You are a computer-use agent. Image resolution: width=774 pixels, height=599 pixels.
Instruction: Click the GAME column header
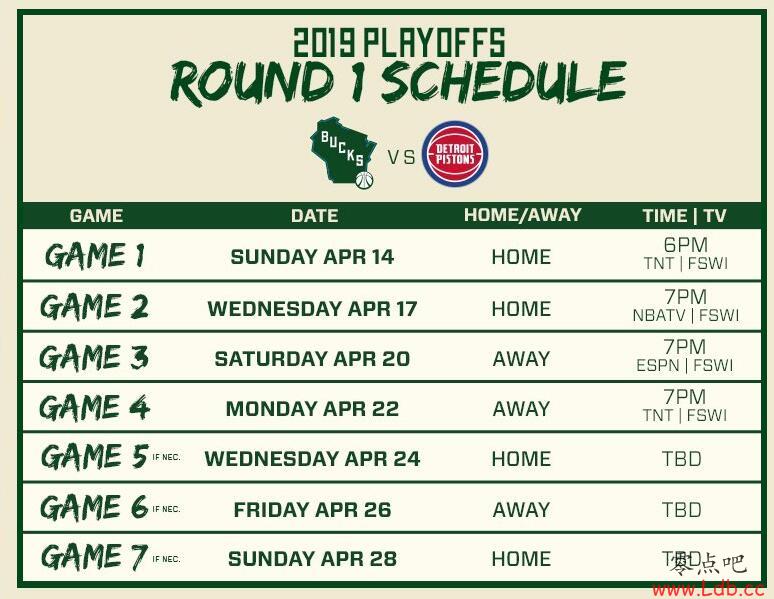pyautogui.click(x=96, y=216)
